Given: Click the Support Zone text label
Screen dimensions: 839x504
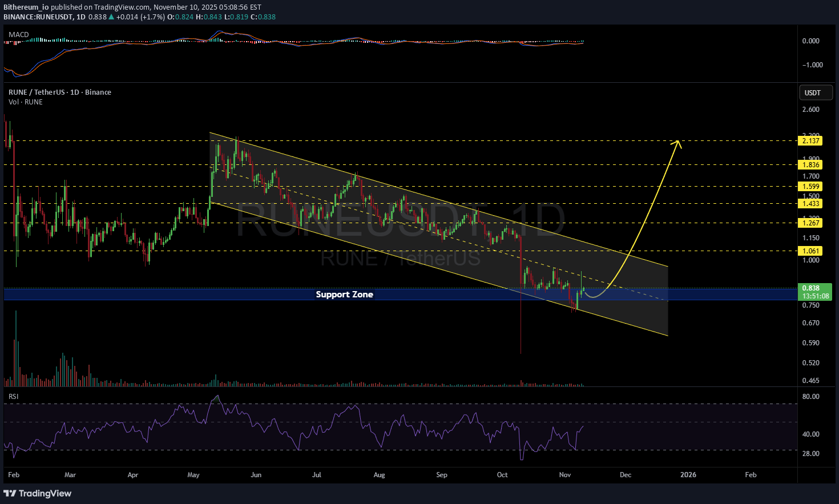Looking at the screenshot, I should point(344,295).
